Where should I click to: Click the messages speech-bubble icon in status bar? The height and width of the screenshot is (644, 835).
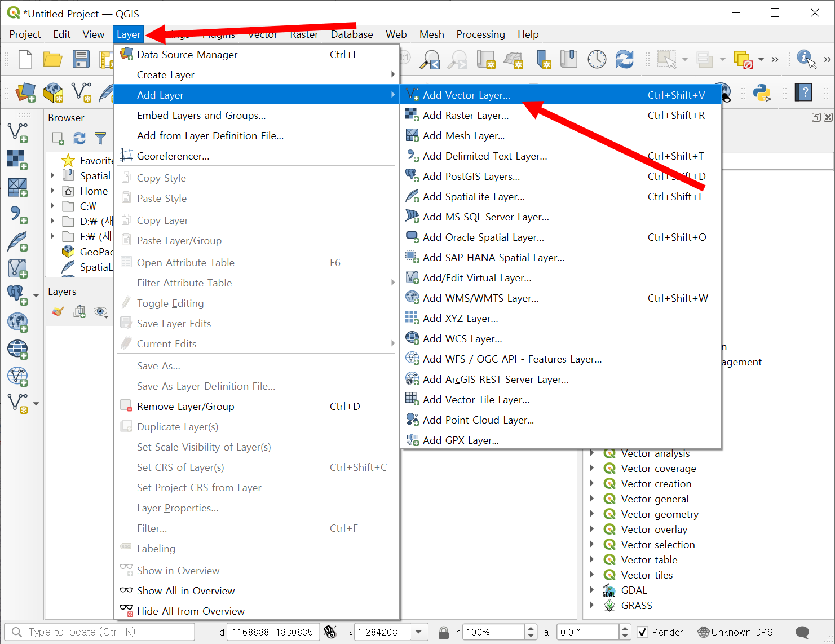click(802, 632)
